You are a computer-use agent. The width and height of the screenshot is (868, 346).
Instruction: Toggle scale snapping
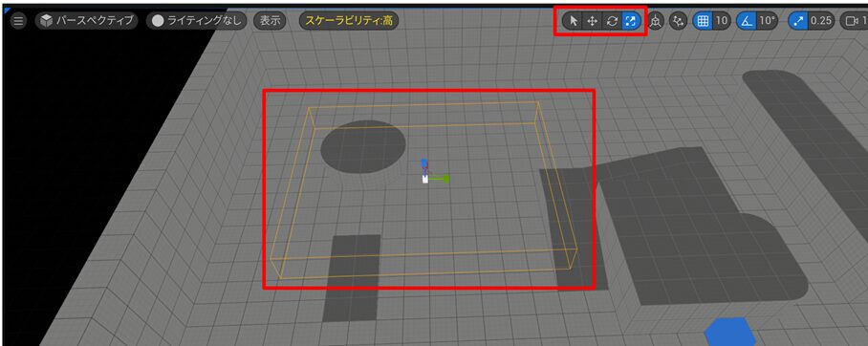(x=797, y=21)
